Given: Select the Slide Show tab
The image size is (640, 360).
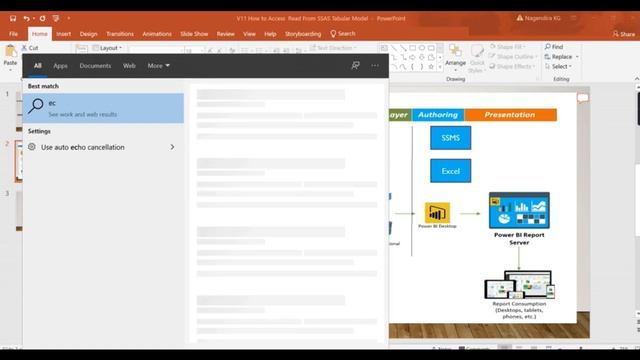Looking at the screenshot, I should coord(194,34).
